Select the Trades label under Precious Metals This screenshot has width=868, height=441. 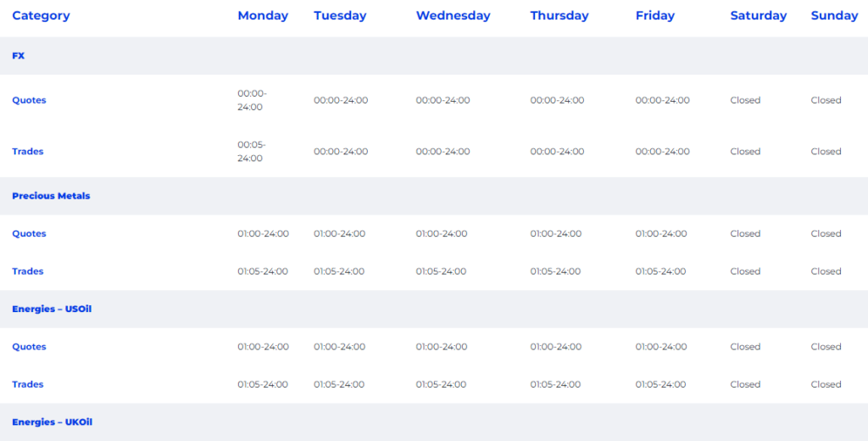[x=28, y=271]
